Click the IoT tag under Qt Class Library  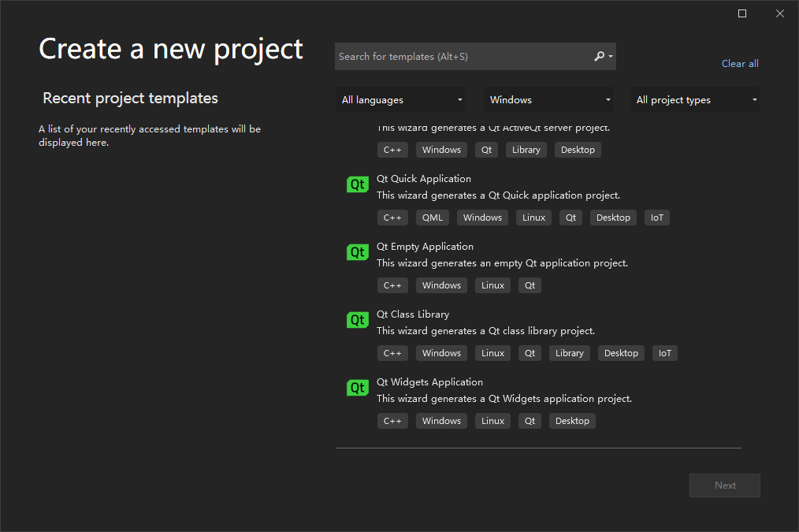tap(665, 353)
